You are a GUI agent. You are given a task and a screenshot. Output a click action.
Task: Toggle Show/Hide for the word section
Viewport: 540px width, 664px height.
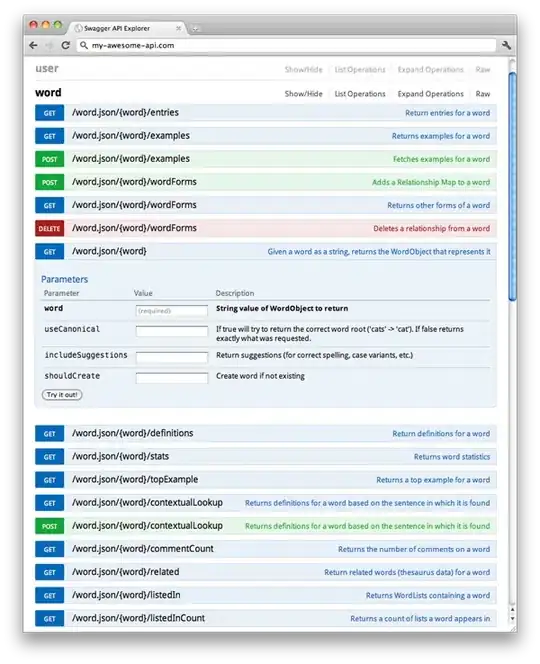pos(303,94)
